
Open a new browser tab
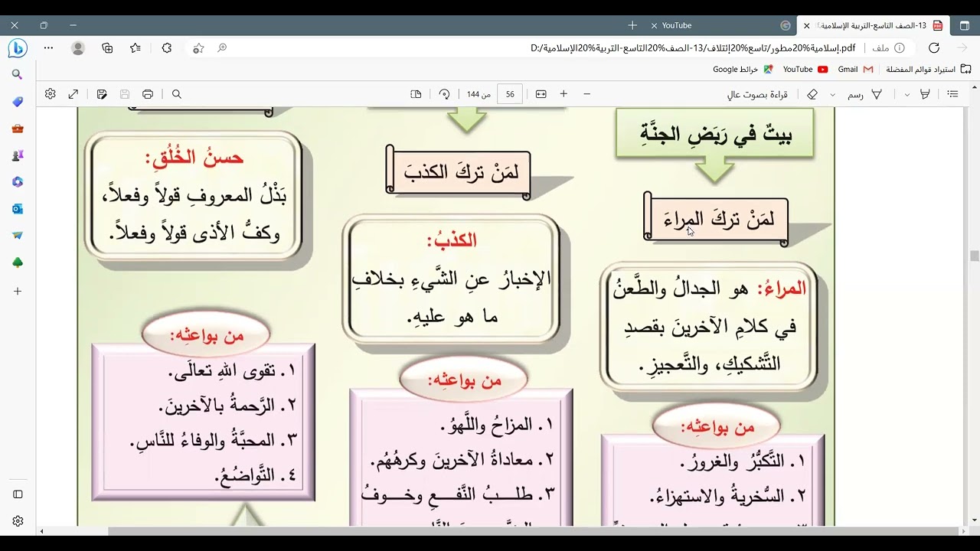pyautogui.click(x=632, y=25)
